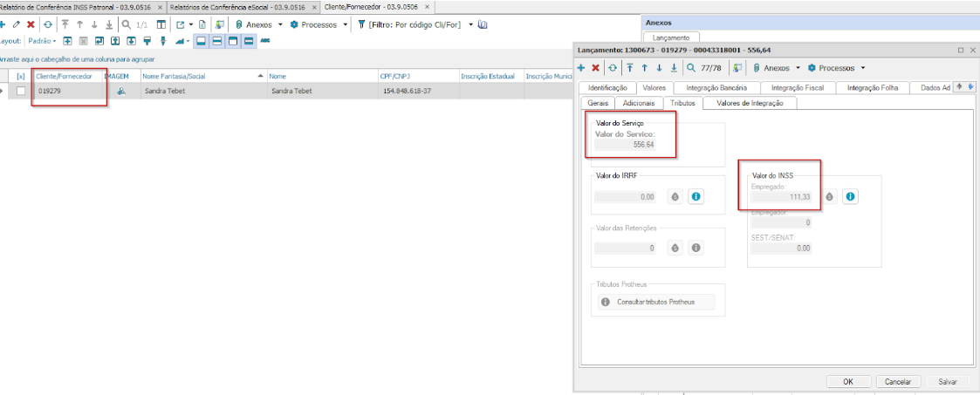Viewport: 980px width, 395px height.
Task: Click the refresh icon in the main toolbar
Action: (48, 25)
